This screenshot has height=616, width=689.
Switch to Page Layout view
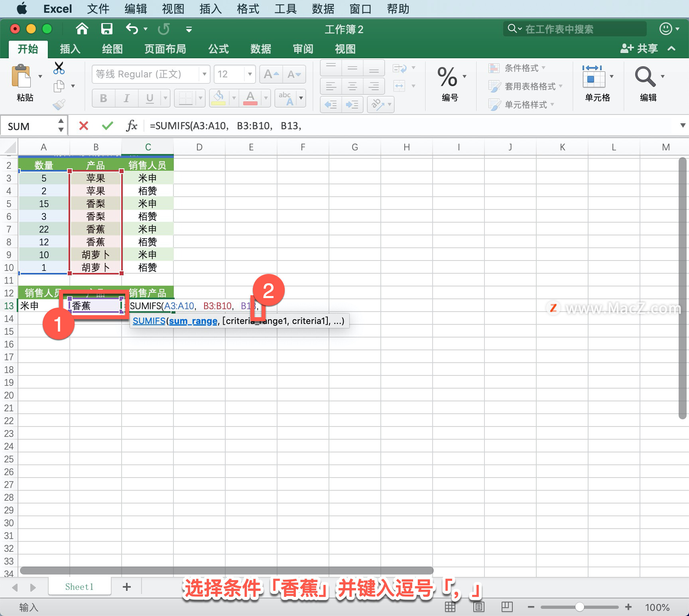[x=478, y=607]
